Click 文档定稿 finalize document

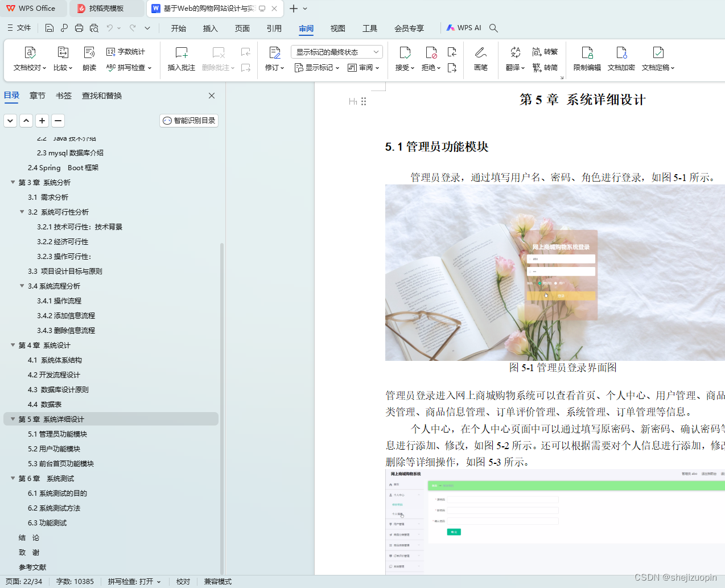658,59
